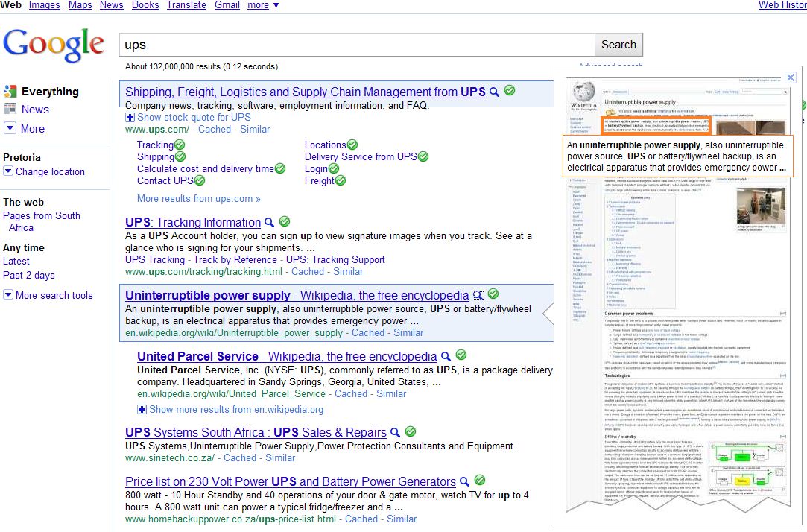Open Maps from the top menu
The width and height of the screenshot is (807, 532).
click(x=80, y=5)
